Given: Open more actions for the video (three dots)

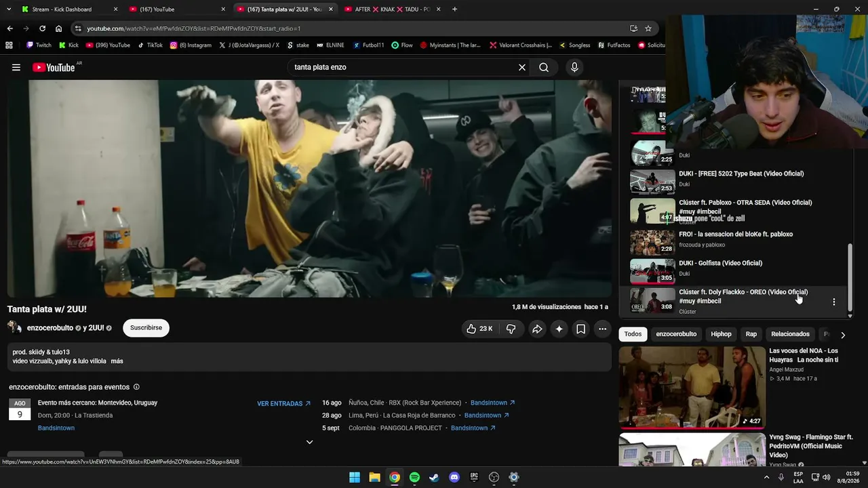Looking at the screenshot, I should point(602,329).
